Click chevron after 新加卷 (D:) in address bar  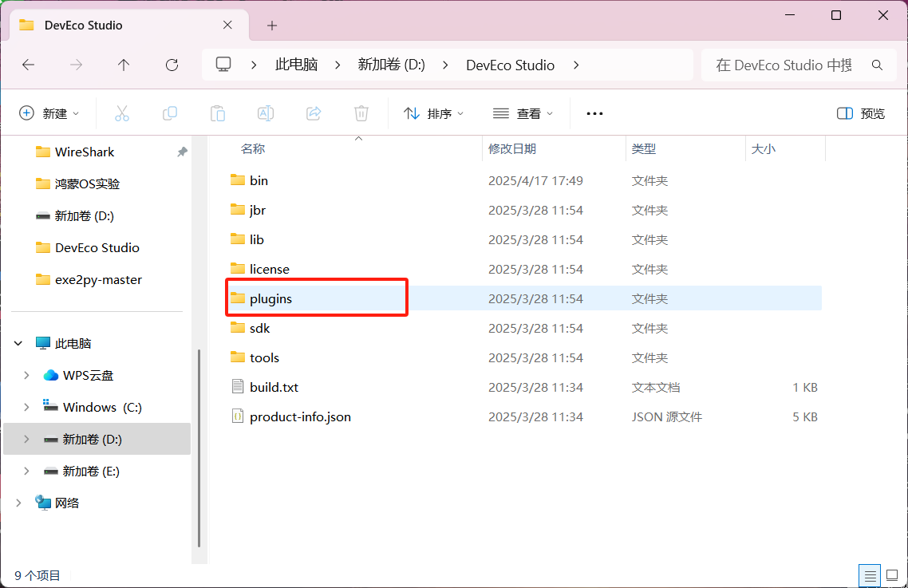tap(445, 65)
